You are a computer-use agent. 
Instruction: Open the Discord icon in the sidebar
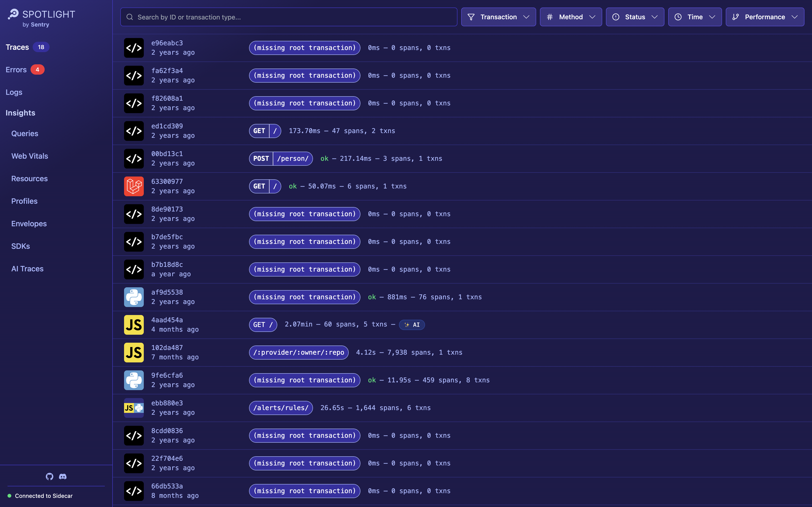click(x=62, y=476)
